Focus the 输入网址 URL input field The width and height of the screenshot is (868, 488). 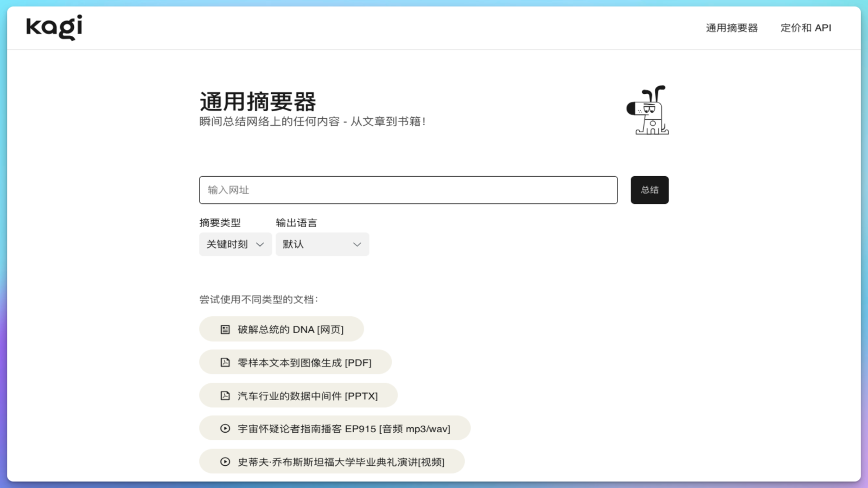coord(408,190)
